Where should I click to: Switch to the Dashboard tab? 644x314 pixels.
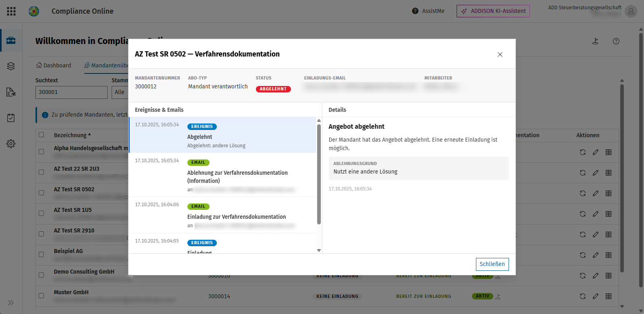[x=54, y=65]
